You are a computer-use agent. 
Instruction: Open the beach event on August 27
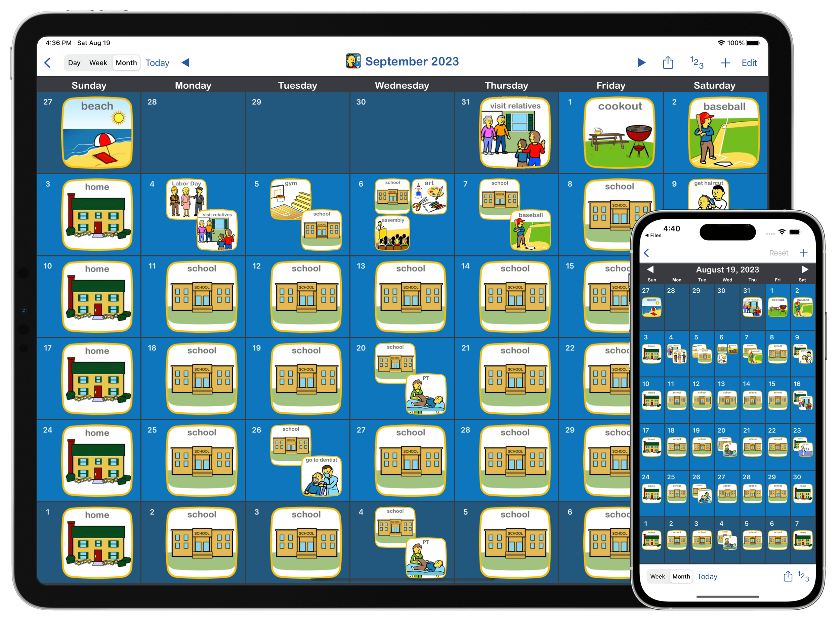97,133
